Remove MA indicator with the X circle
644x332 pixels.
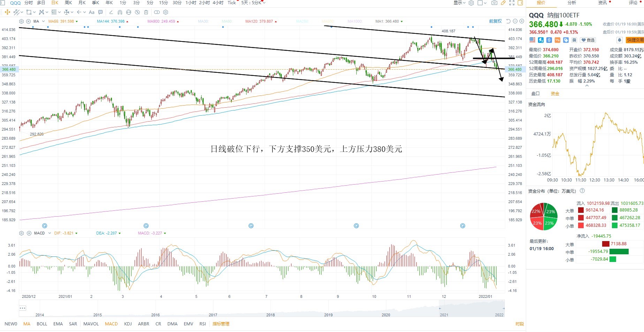[29, 21]
